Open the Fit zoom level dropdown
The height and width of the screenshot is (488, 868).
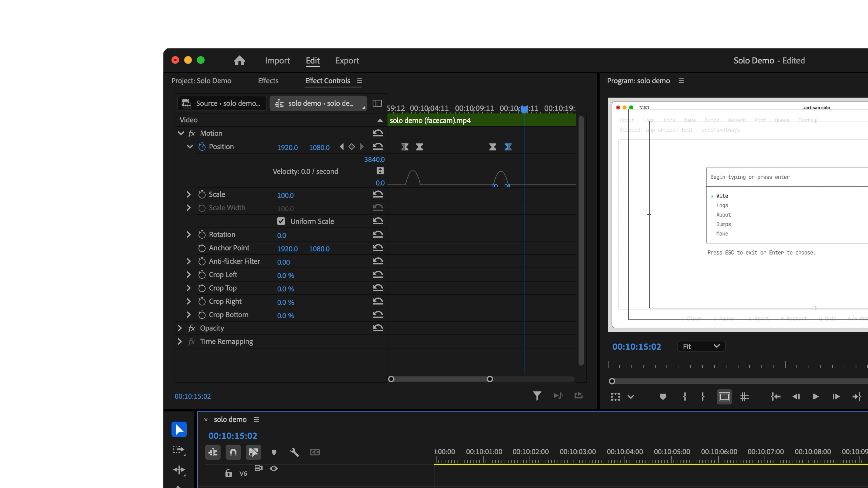701,346
